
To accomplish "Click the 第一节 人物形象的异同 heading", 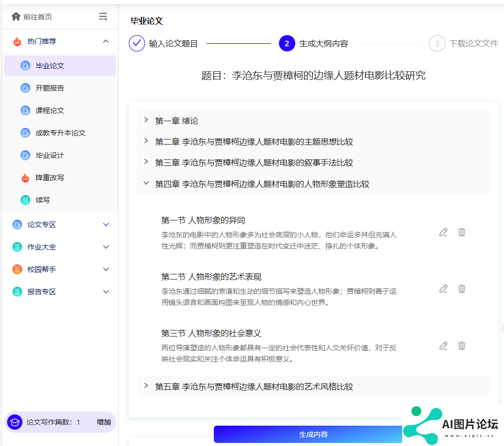I will click(203, 220).
